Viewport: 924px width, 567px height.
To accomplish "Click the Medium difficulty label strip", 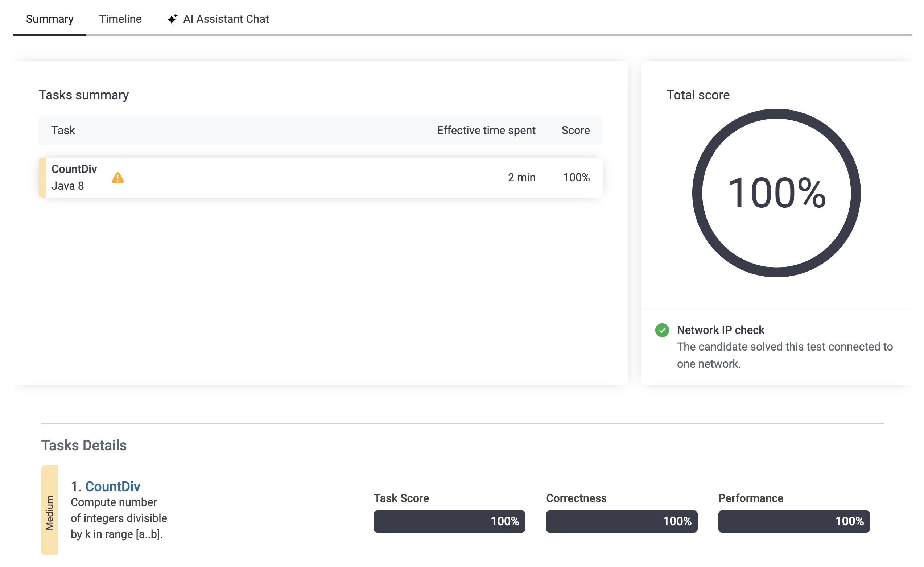I will tap(49, 510).
